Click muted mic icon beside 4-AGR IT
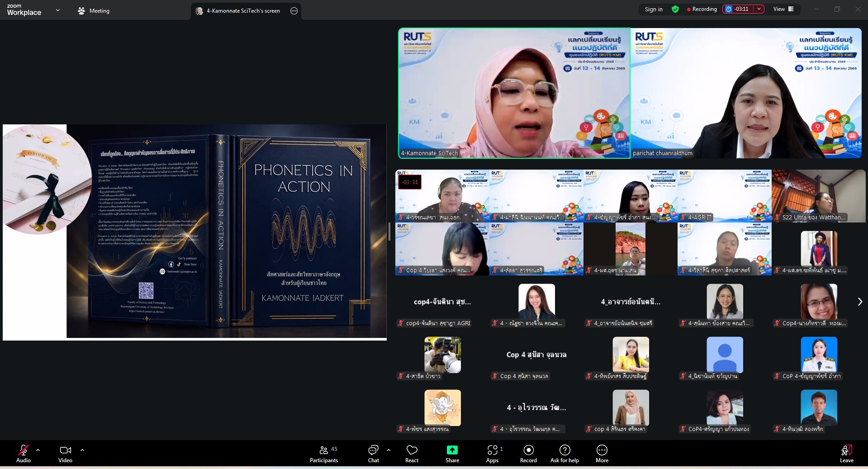 (x=683, y=218)
